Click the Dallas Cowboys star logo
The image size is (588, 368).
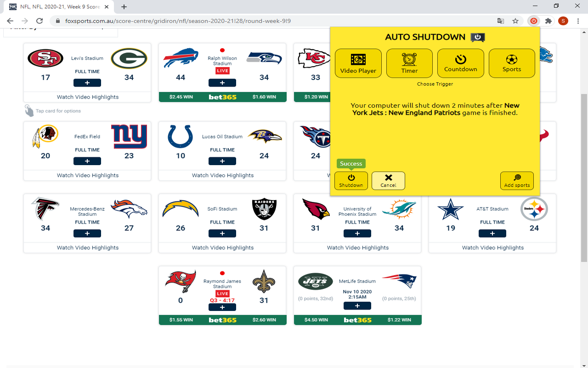[x=451, y=209]
